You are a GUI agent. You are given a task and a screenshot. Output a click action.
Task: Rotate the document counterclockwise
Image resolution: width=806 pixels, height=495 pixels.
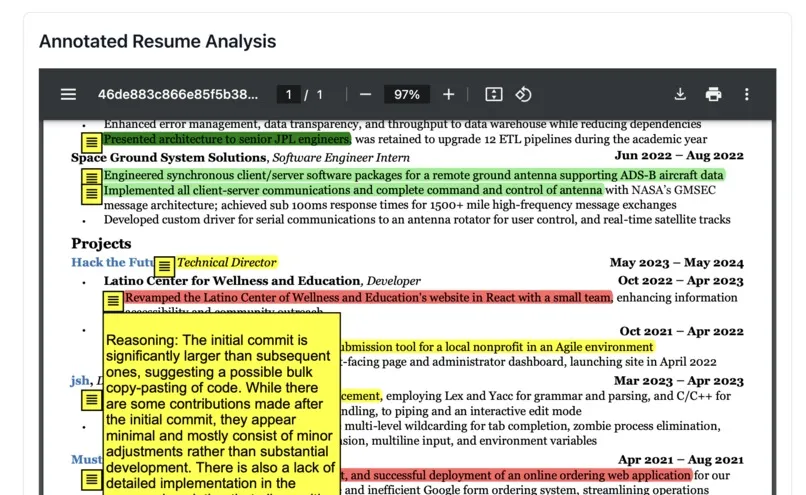tap(523, 95)
